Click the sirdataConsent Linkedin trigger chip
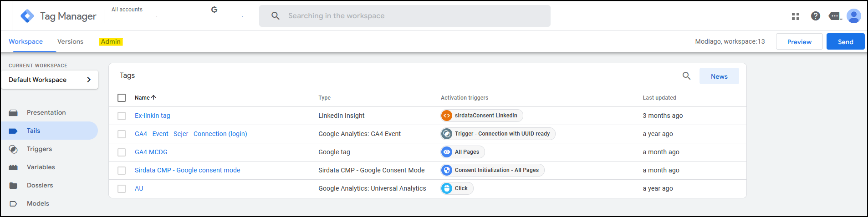Image resolution: width=868 pixels, height=217 pixels. pos(482,116)
